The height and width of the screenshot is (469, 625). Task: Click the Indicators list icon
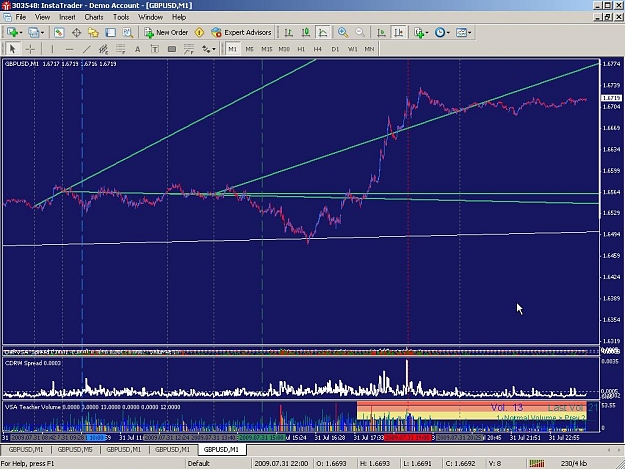pos(419,32)
